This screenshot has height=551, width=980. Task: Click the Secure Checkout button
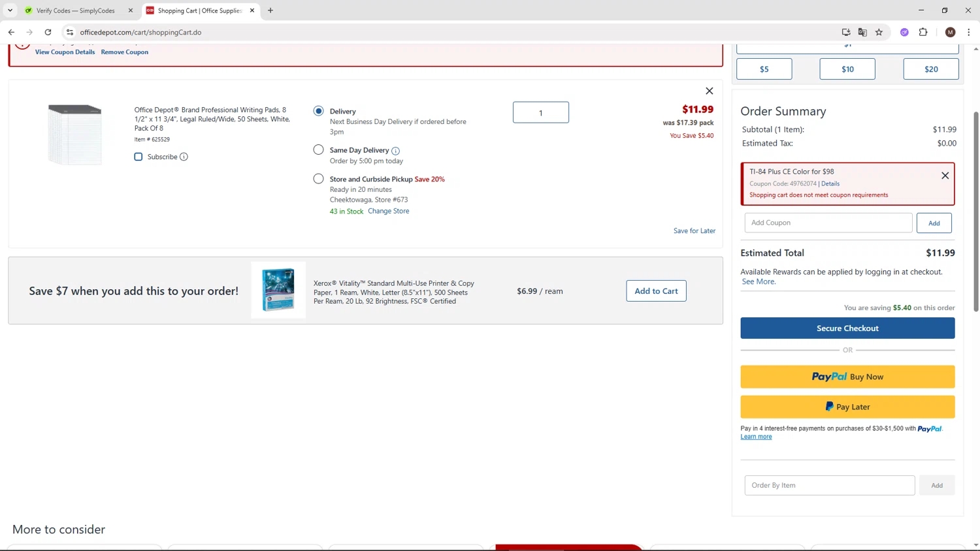847,328
